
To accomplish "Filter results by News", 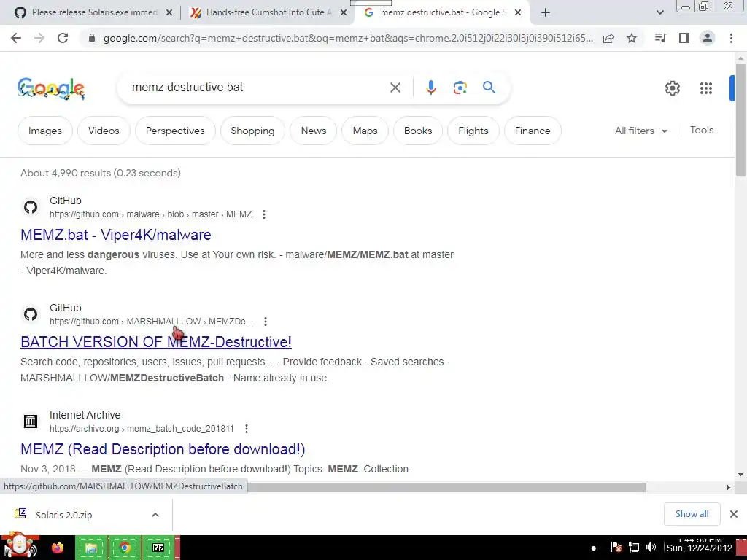I will click(x=314, y=131).
